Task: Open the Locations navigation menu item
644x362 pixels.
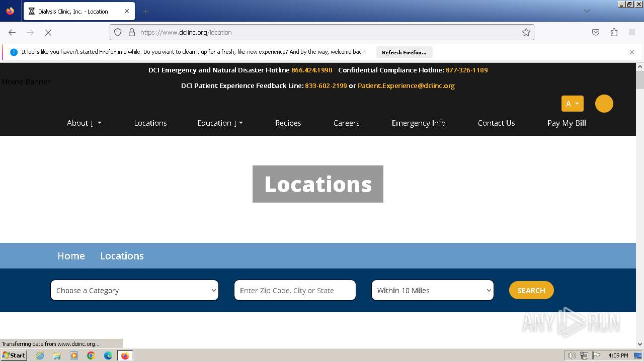Action: click(x=150, y=123)
